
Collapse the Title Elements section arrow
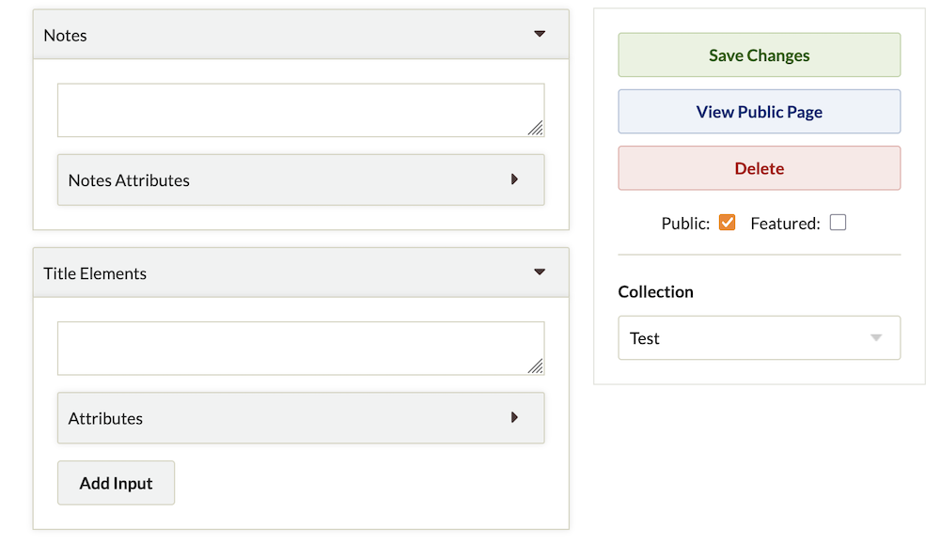540,272
